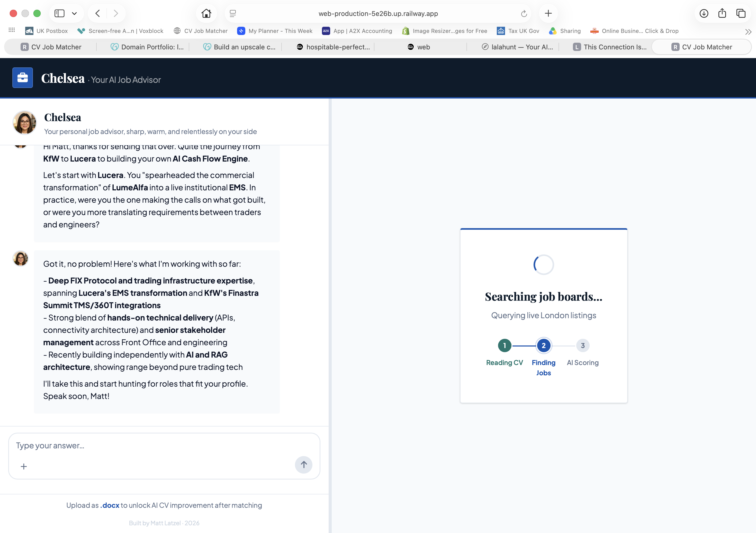Open the Online Business Click & Drop bookmark
756x533 pixels.
pyautogui.click(x=635, y=31)
